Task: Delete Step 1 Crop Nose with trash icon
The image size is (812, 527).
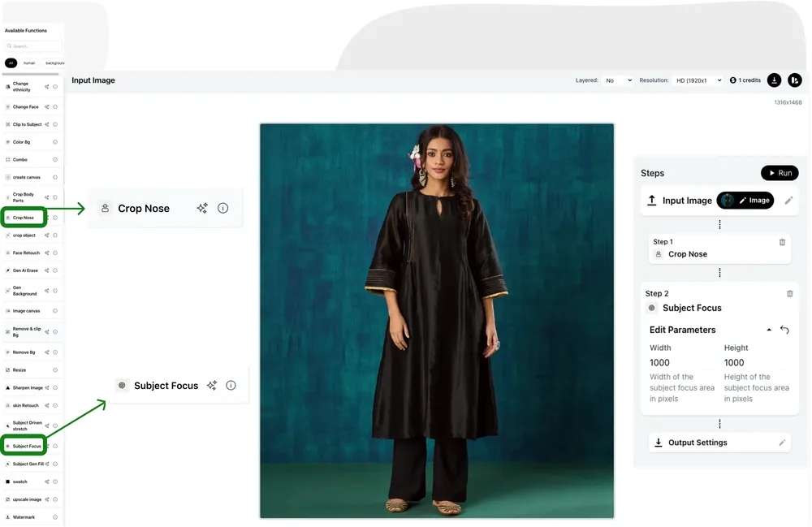Action: coord(782,242)
